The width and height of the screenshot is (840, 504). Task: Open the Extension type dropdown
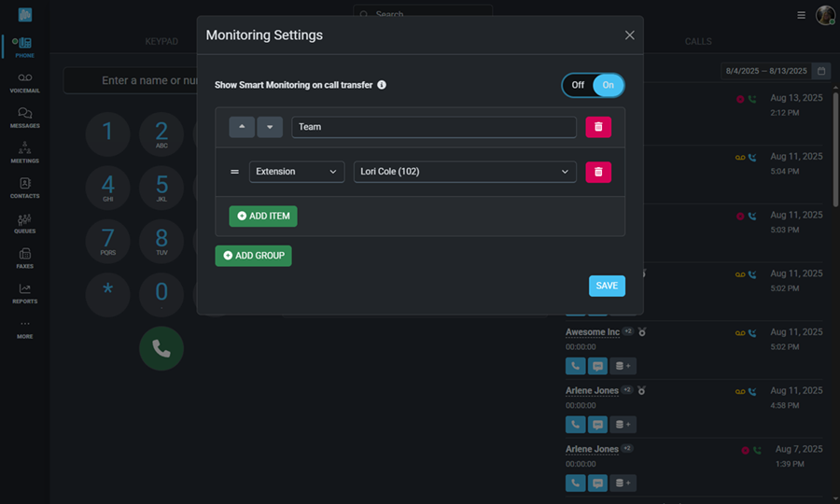(x=297, y=172)
